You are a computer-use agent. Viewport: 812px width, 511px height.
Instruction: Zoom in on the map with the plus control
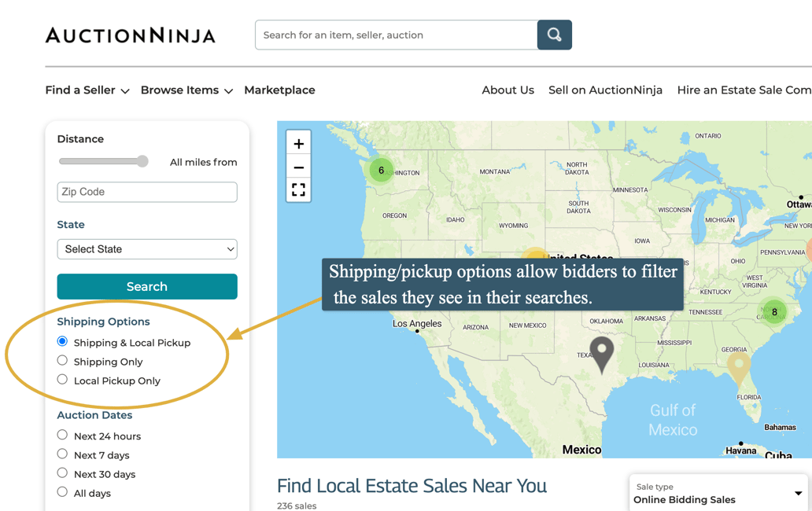tap(298, 143)
